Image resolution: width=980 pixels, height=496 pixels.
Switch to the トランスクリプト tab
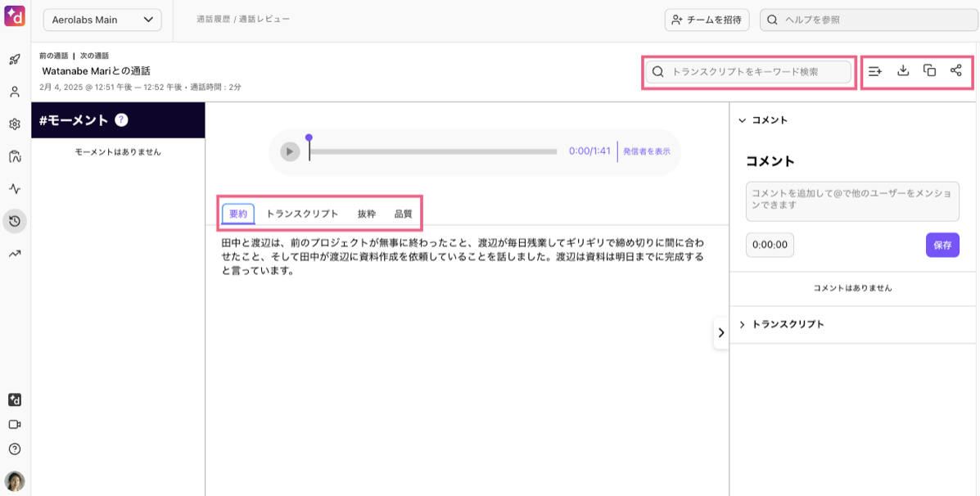pos(302,214)
